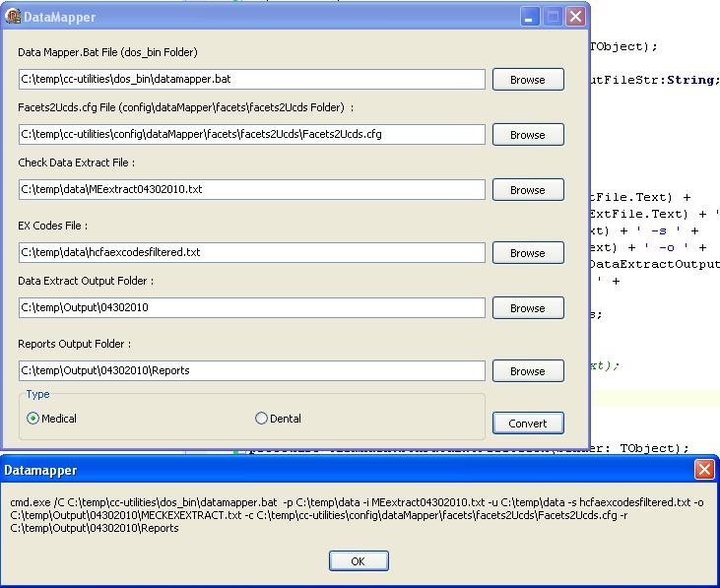Viewport: 720px width, 588px height.
Task: Browse for the Reports Output folder
Action: click(x=528, y=371)
